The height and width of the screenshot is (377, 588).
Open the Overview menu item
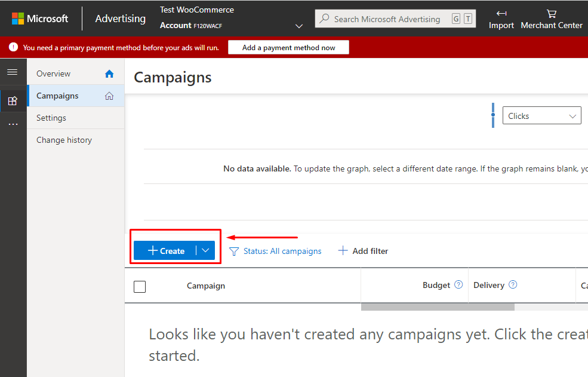[76, 73]
